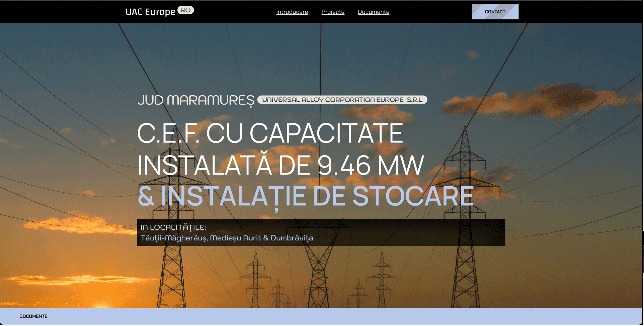Click the UAC Europe logo
Viewport: 644px width, 326px height.
click(150, 12)
